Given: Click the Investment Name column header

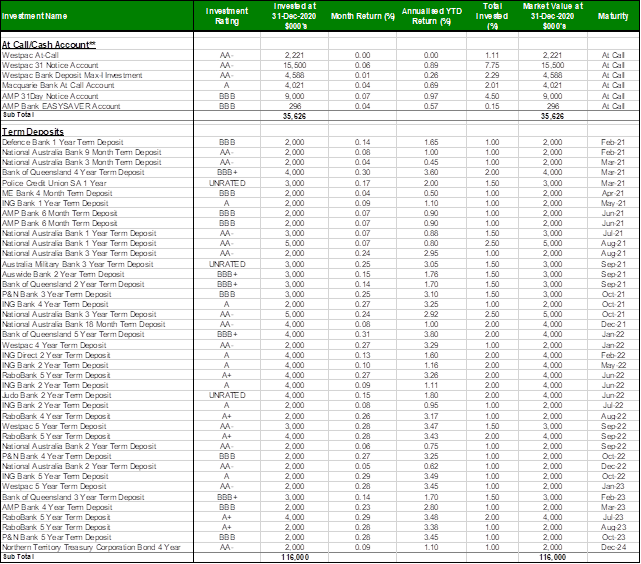Looking at the screenshot, I should point(34,16).
